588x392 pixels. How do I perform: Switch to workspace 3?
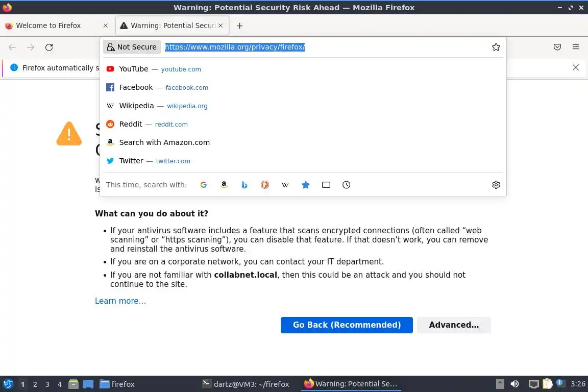(47, 384)
